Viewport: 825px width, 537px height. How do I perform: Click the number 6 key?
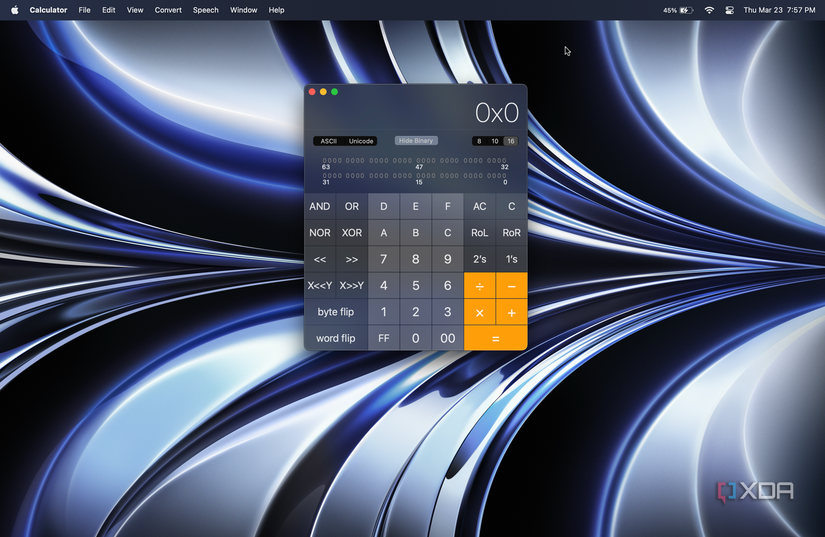(x=448, y=285)
